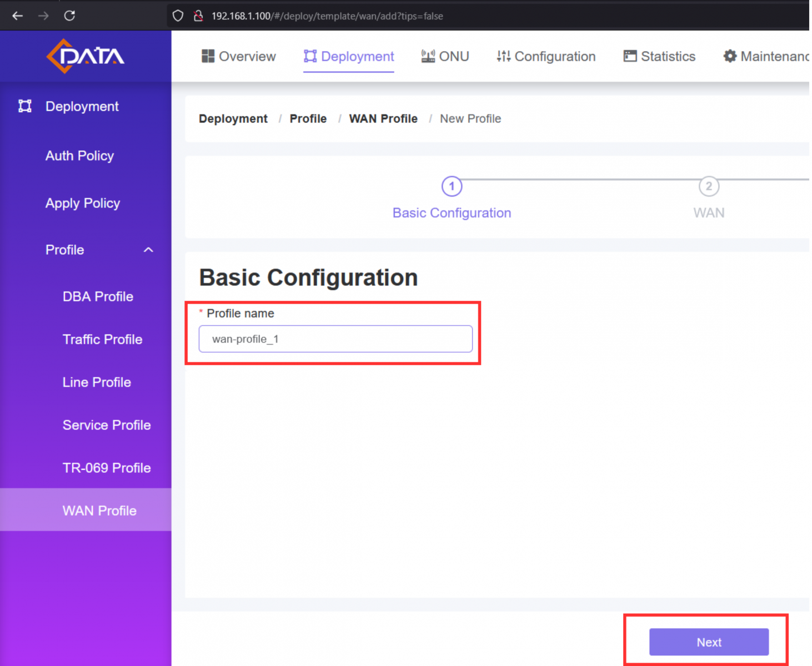Open the WAN Profile breadcrumb link
812x666 pixels.
coord(383,118)
